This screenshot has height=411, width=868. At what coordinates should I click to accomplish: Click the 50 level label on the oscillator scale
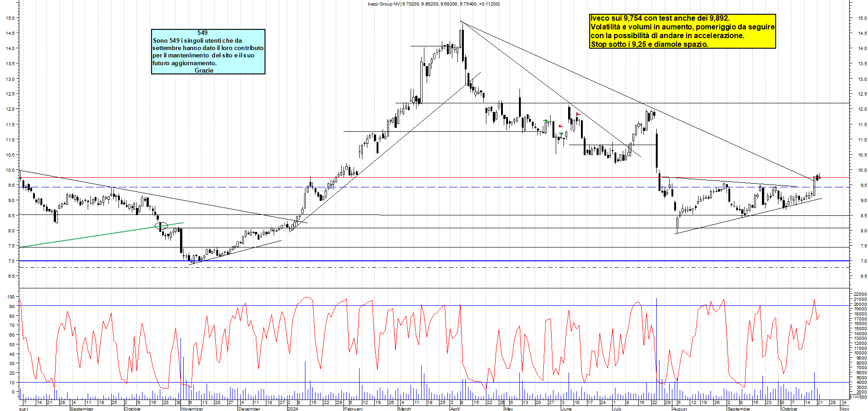click(11, 344)
